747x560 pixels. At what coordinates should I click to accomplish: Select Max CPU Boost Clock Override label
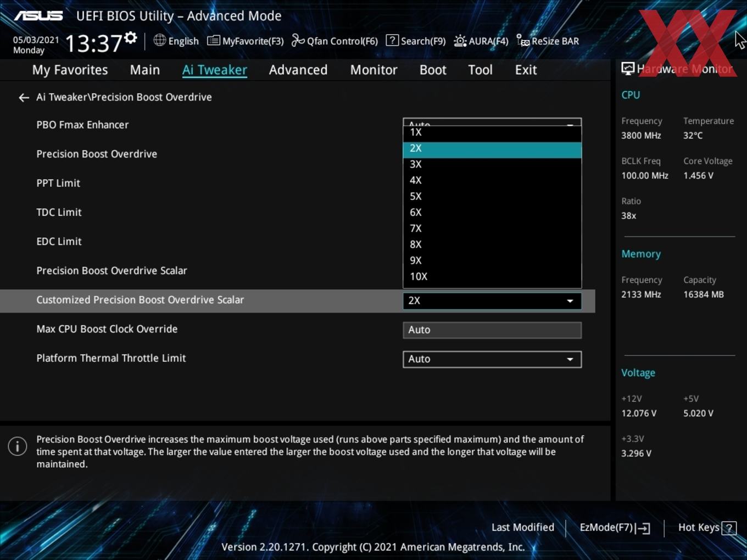(107, 329)
